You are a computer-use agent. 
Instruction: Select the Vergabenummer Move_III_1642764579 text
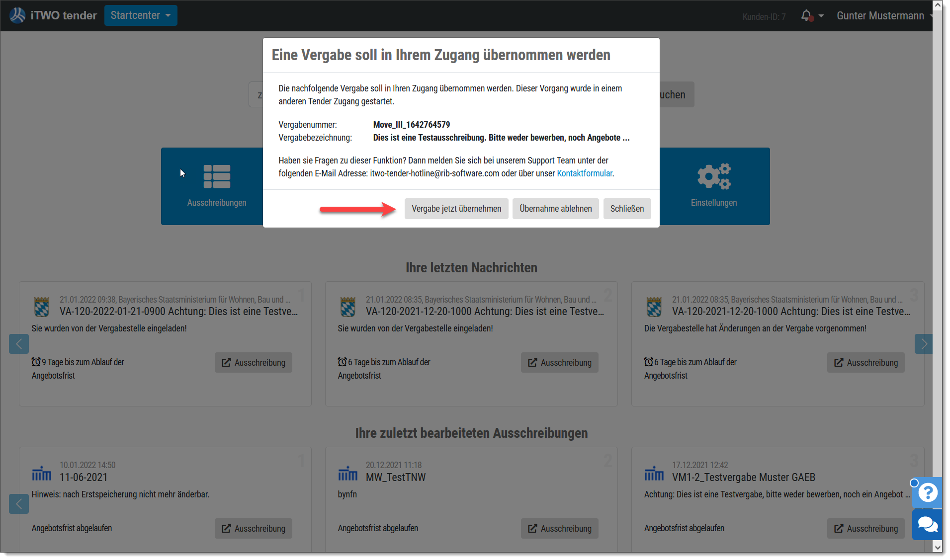click(412, 125)
